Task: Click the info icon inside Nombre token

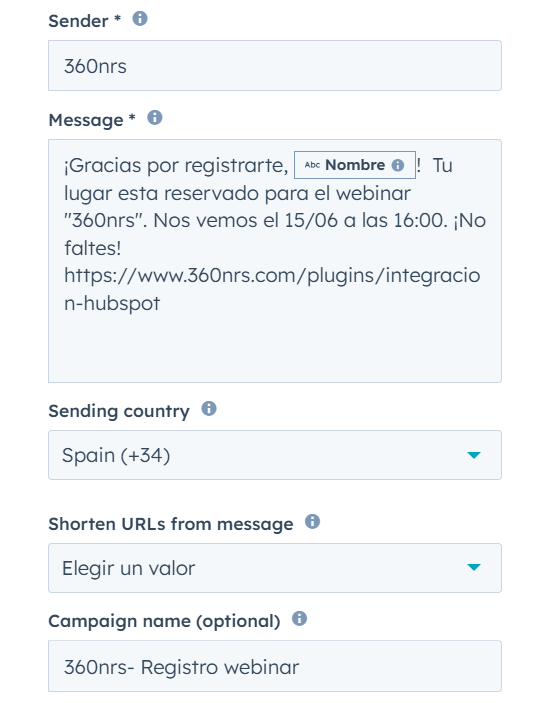Action: pyautogui.click(x=398, y=165)
